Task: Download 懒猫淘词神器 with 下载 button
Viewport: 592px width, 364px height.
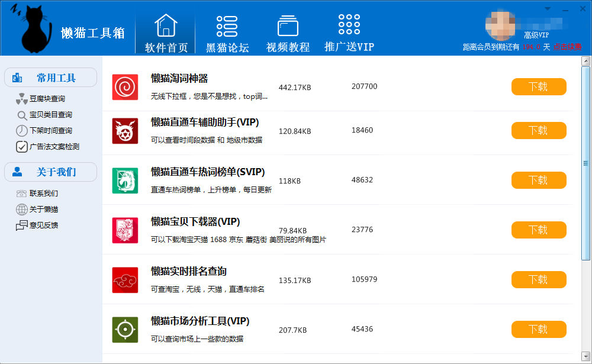Action: tap(539, 87)
